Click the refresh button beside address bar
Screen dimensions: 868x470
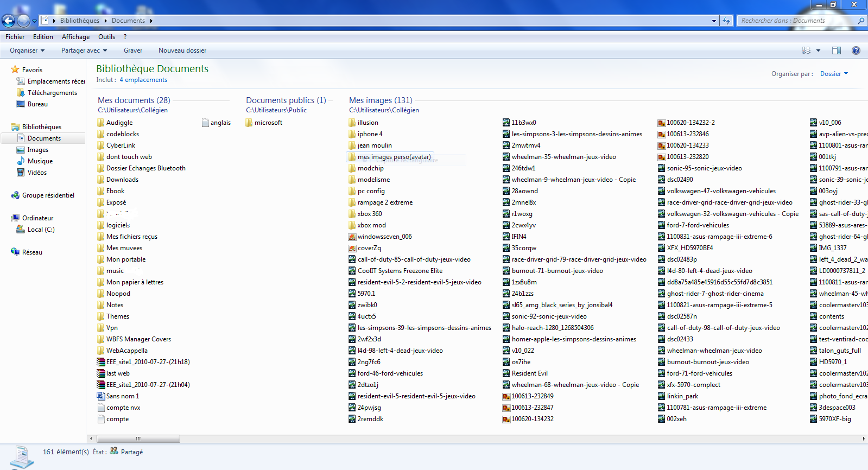pyautogui.click(x=726, y=21)
